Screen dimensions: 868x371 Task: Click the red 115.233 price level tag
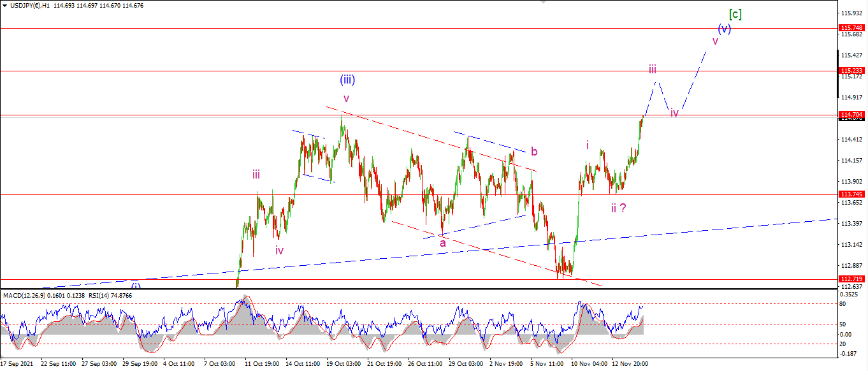(x=852, y=71)
